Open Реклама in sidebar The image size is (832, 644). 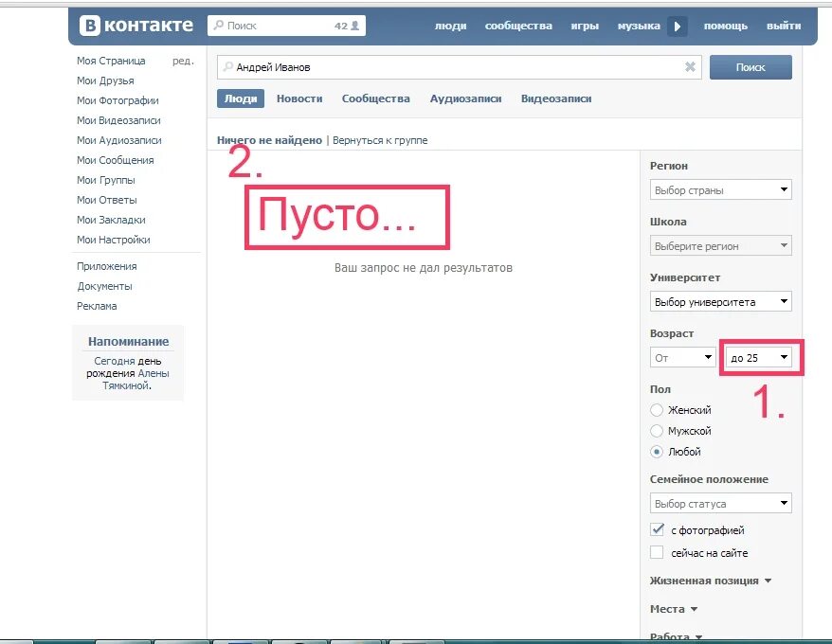click(x=97, y=306)
